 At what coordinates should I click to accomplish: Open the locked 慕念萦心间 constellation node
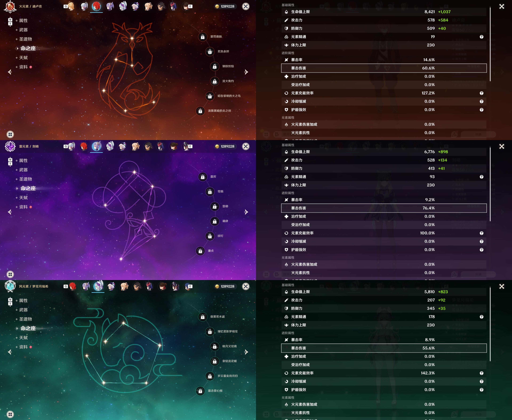pyautogui.click(x=200, y=391)
